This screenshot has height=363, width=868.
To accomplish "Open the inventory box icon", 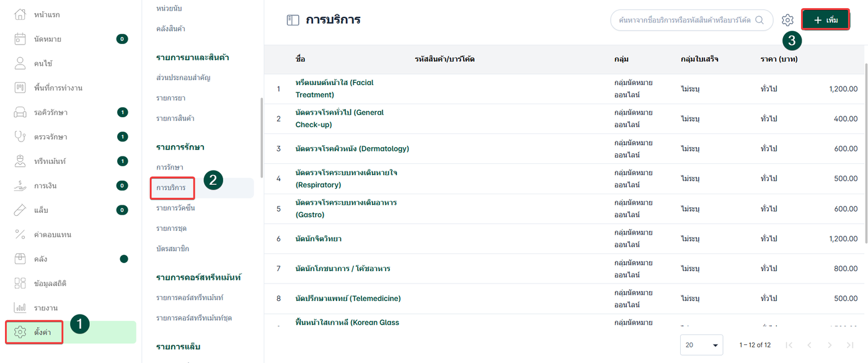I will (20, 259).
